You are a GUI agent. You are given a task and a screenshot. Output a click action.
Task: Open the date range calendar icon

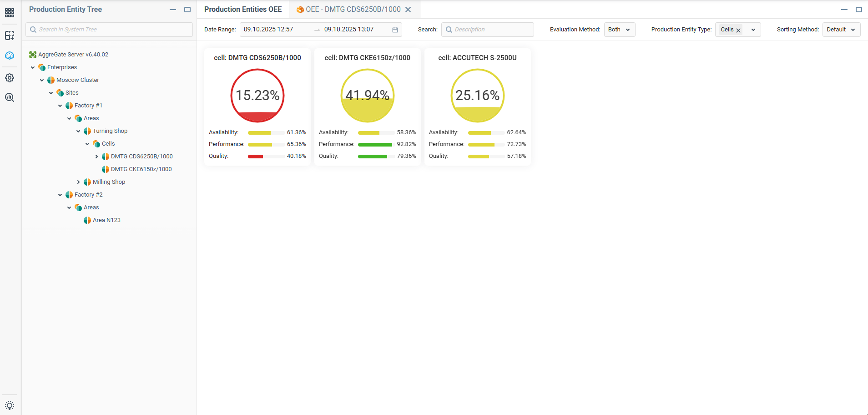click(395, 30)
